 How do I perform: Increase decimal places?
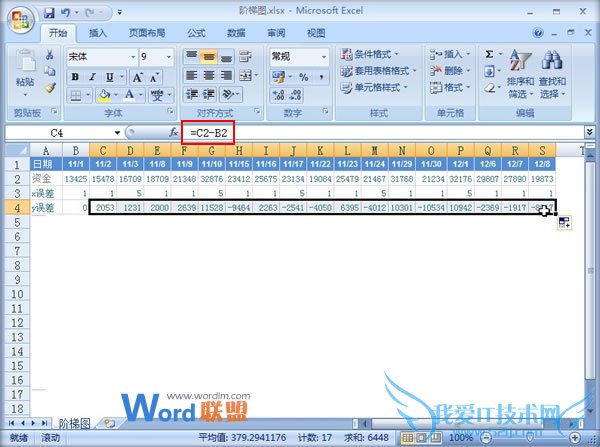[278, 95]
